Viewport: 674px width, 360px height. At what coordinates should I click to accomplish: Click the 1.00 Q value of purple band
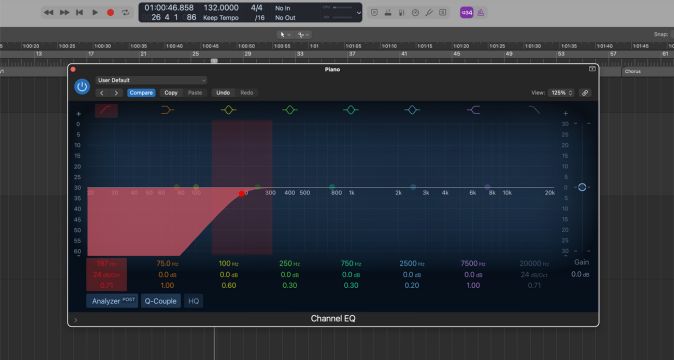click(x=473, y=285)
